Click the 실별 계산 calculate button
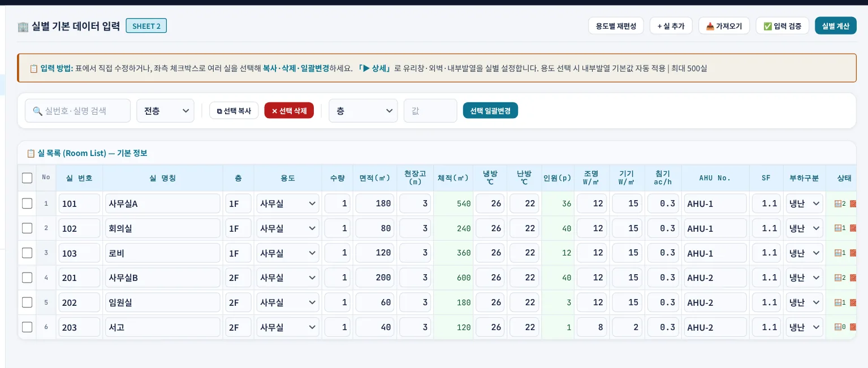 tap(835, 26)
